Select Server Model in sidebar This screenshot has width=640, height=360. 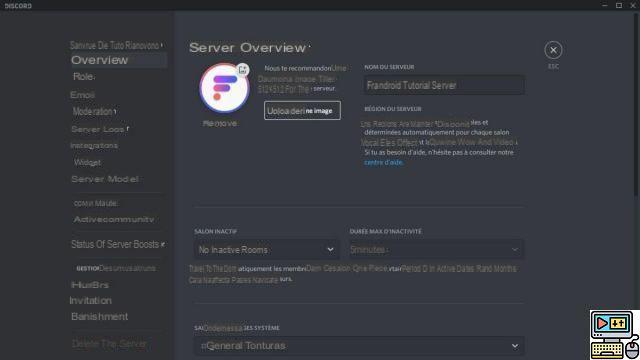click(x=105, y=179)
